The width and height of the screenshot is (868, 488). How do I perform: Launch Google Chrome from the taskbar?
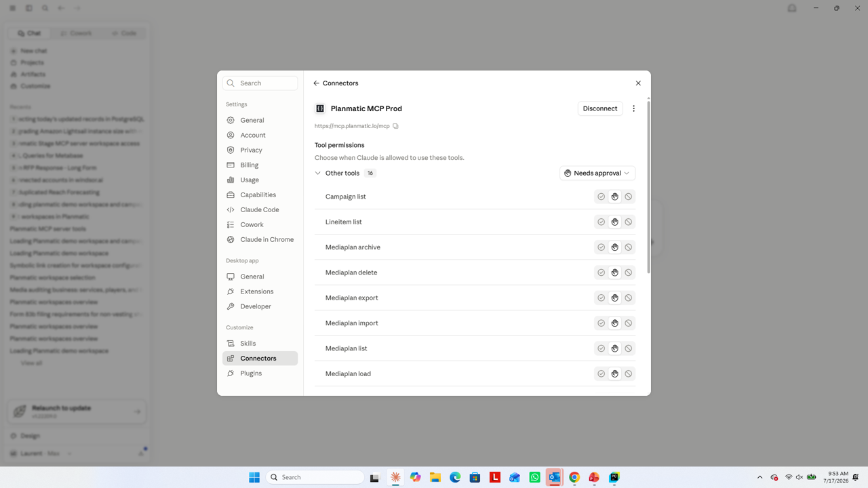pos(574,477)
